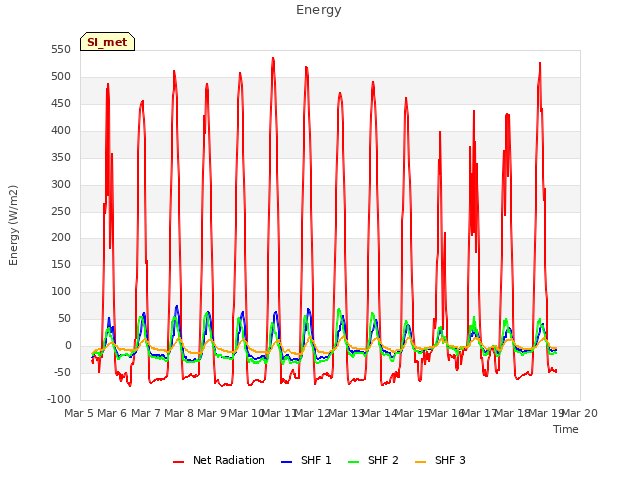The image size is (640, 480).
Task: Click the Mar 18 x-axis tick label
Action: pyautogui.click(x=513, y=413)
